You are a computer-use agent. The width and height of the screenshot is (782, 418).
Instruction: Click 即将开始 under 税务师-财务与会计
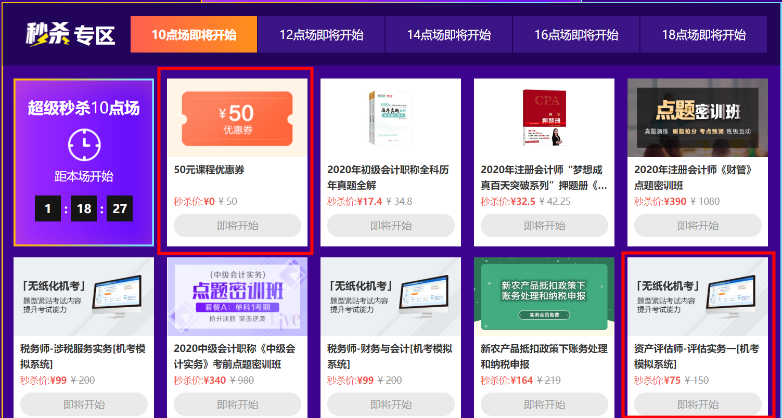(x=391, y=404)
